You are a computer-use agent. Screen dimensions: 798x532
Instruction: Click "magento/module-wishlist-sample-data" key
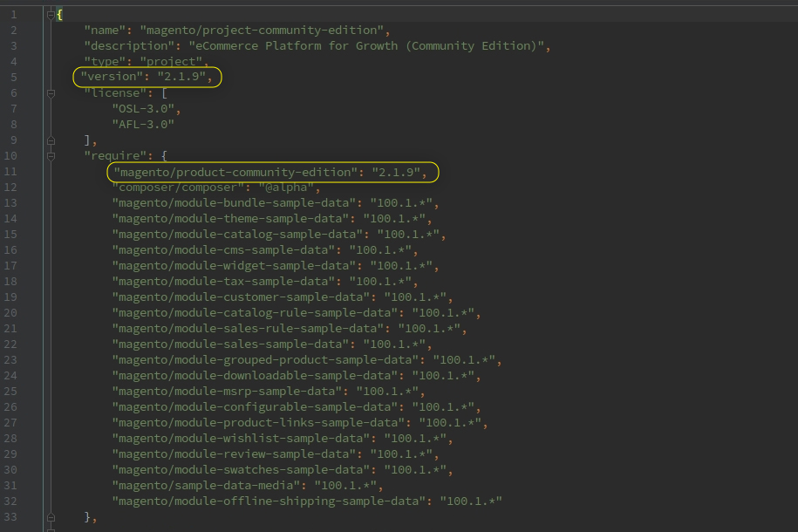point(241,439)
